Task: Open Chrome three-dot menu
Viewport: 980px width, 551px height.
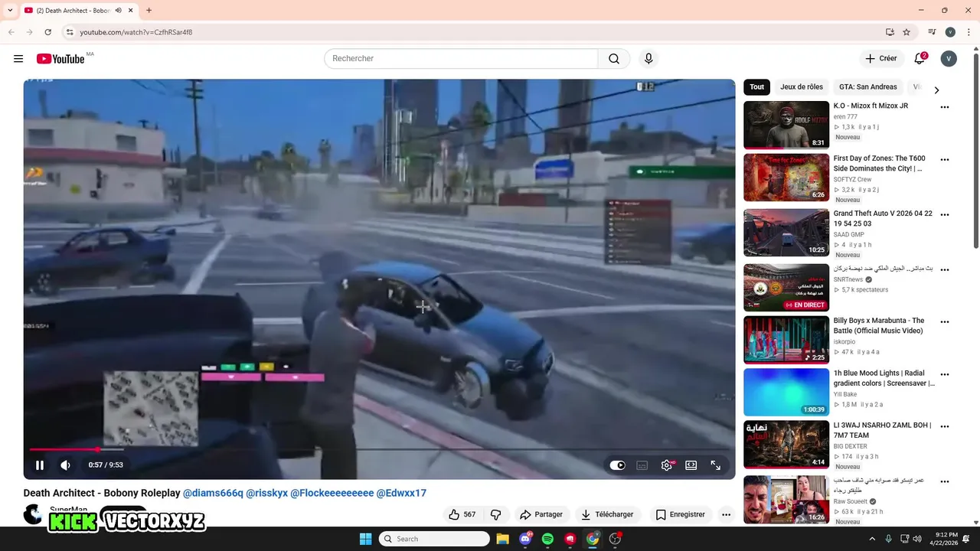Action: tap(968, 32)
